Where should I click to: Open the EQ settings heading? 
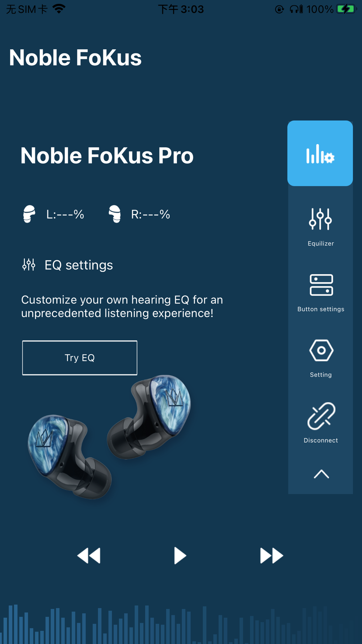coord(79,265)
